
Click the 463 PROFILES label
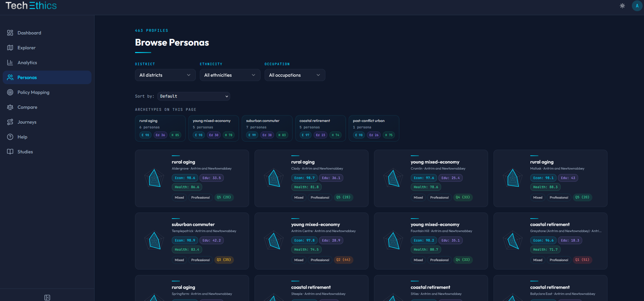(152, 30)
